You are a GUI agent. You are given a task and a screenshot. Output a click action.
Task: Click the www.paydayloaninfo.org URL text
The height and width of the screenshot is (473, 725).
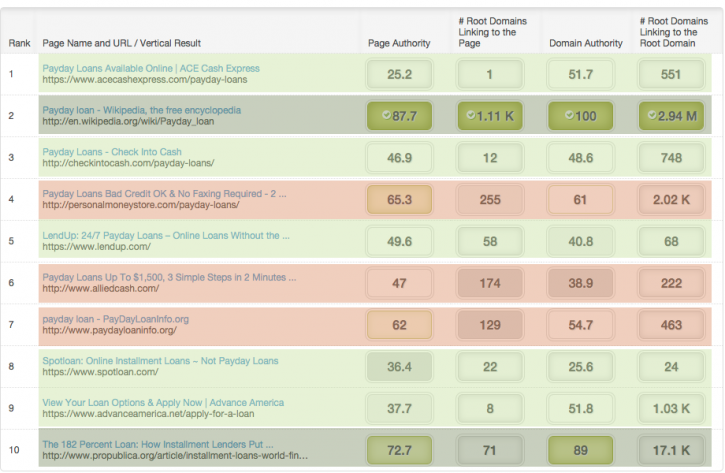click(x=110, y=330)
